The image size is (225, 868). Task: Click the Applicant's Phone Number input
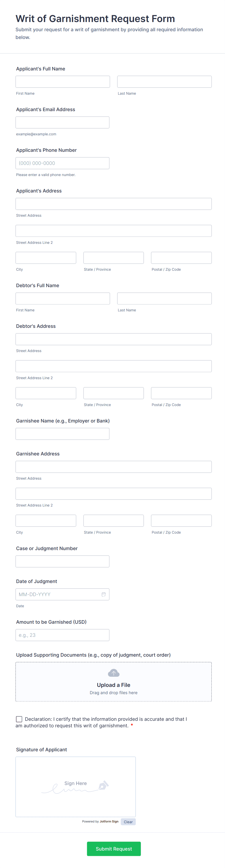tap(62, 163)
